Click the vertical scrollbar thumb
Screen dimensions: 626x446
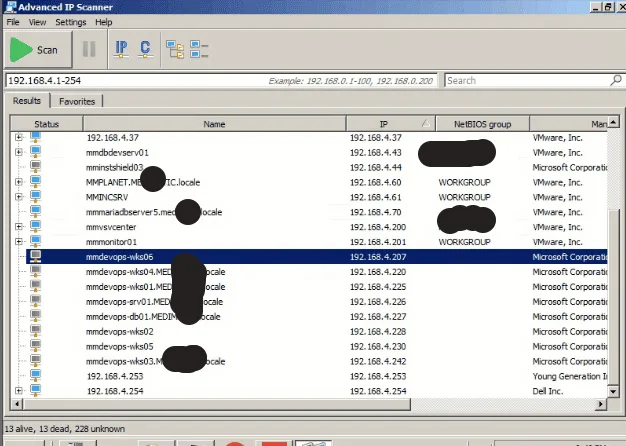613,297
